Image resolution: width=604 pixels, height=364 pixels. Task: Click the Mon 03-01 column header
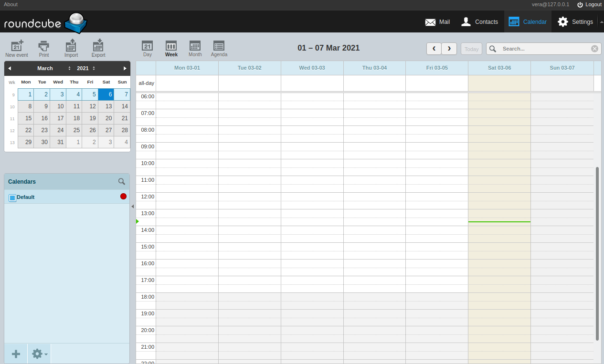click(187, 68)
